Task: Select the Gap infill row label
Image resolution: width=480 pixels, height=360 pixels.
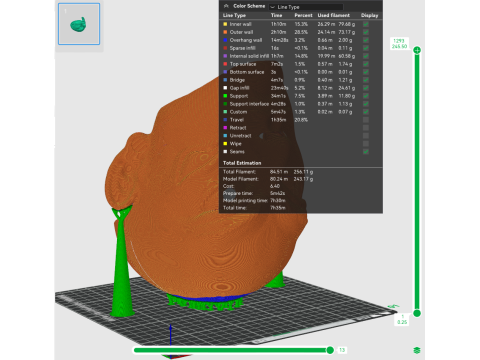Action: coord(239,88)
